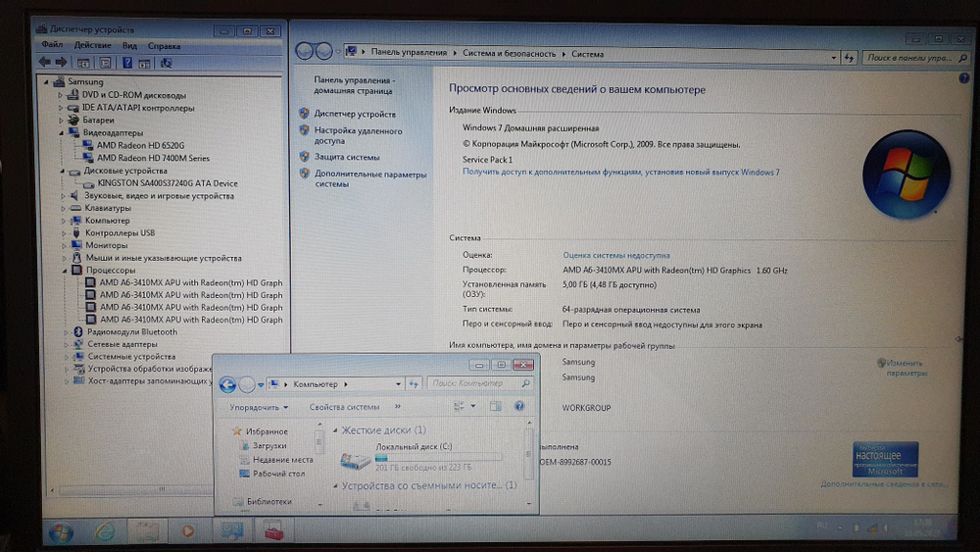Click Диспетчер устройств link in System sidebar
The height and width of the screenshot is (552, 980).
[x=355, y=114]
